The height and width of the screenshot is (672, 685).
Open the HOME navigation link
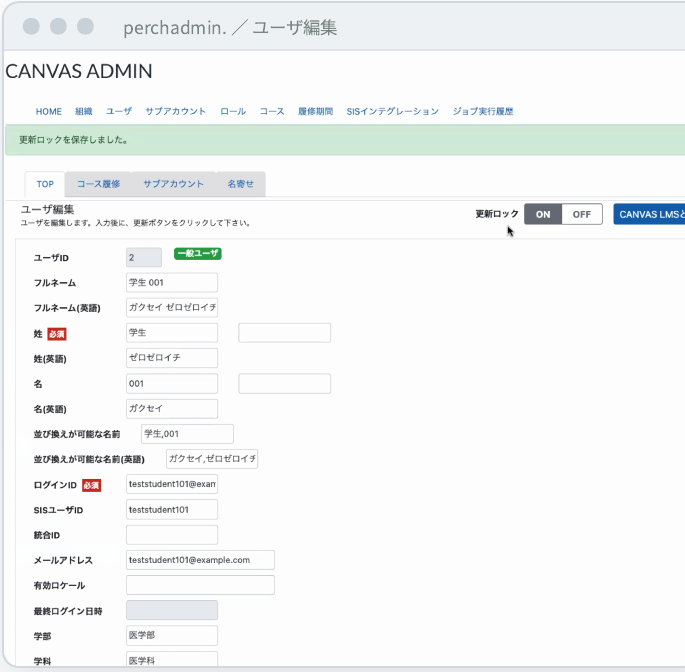tap(48, 111)
